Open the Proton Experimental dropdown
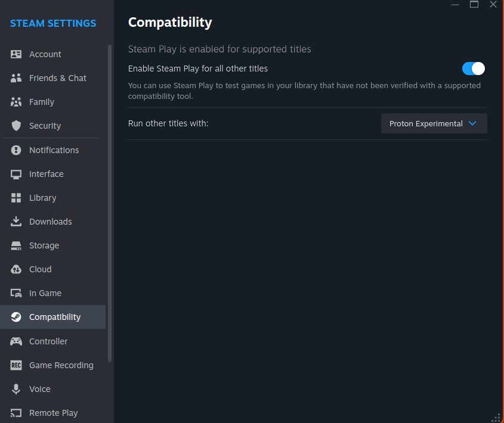Screen dimensions: 504x423 point(434,123)
